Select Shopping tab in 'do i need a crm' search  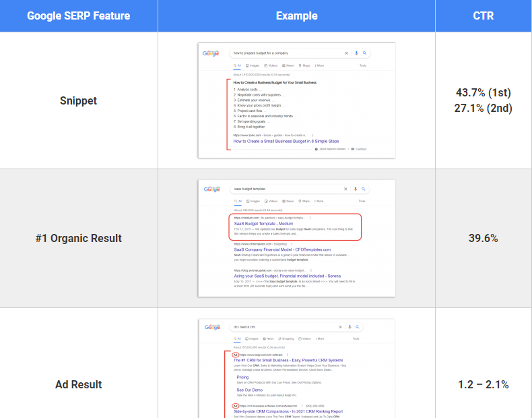(286, 338)
